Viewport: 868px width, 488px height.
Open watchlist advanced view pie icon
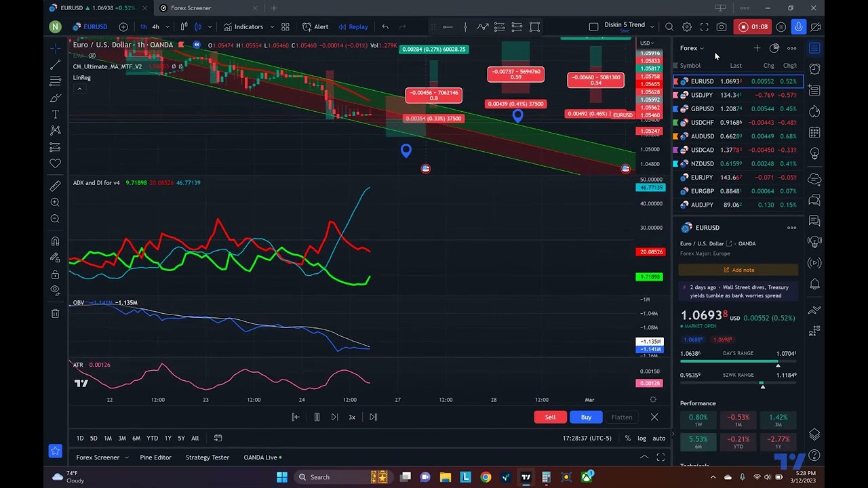[x=774, y=48]
